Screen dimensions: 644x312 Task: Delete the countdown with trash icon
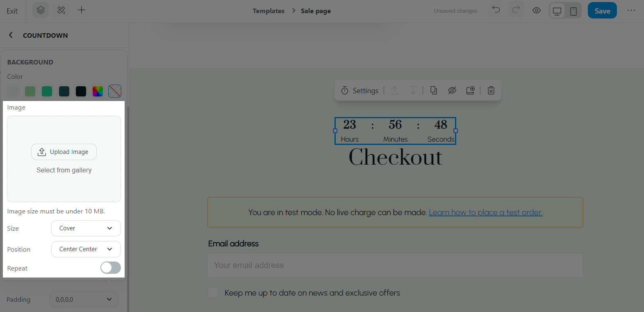491,90
